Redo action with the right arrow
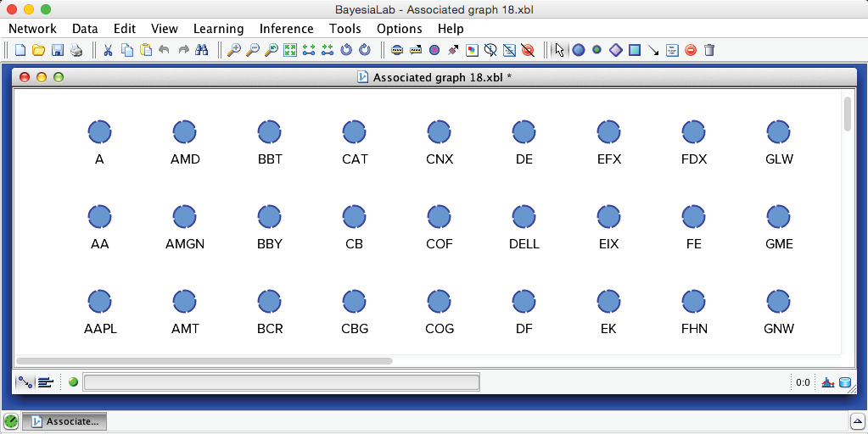This screenshot has width=868, height=434. pyautogui.click(x=183, y=50)
